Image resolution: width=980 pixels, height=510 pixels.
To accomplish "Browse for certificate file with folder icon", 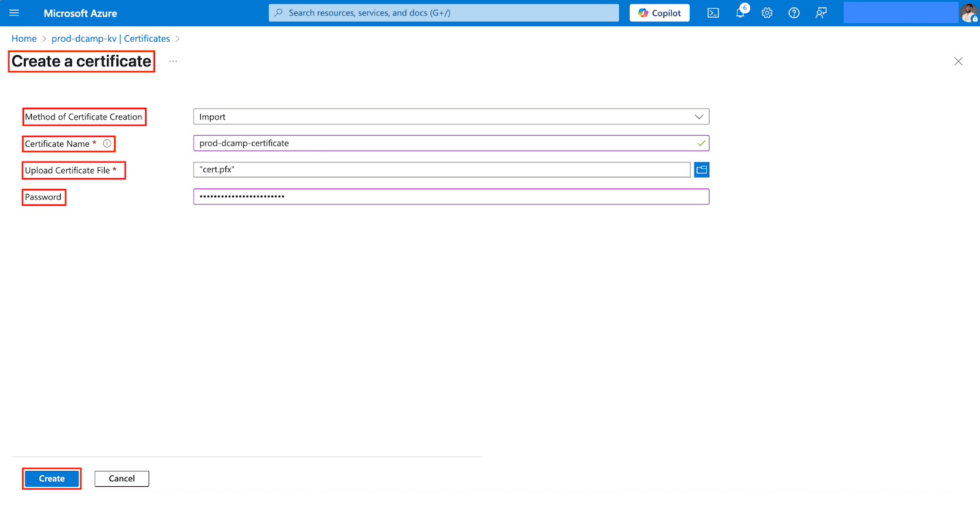I will 702,170.
